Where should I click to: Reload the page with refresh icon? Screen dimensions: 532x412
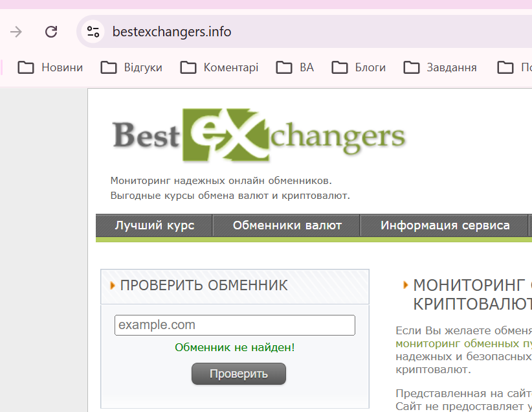click(51, 32)
